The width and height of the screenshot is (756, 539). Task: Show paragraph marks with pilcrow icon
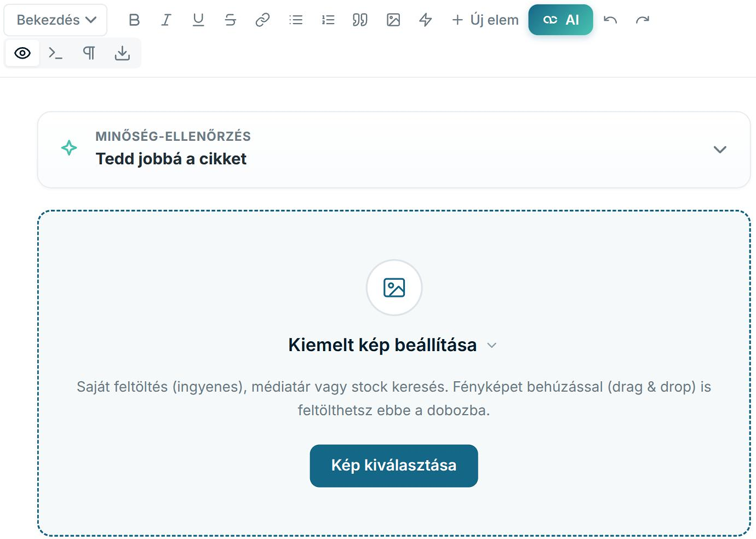[89, 53]
